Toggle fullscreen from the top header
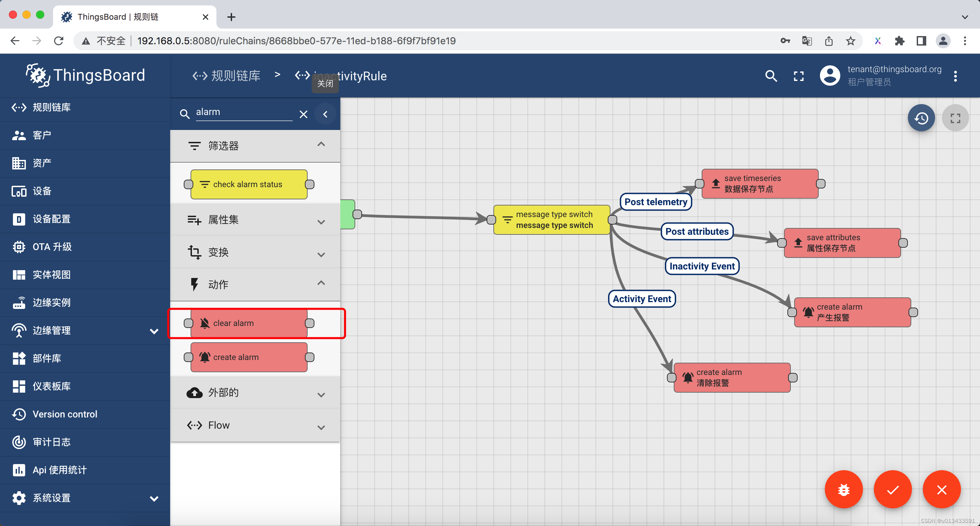The height and width of the screenshot is (526, 980). pos(799,76)
